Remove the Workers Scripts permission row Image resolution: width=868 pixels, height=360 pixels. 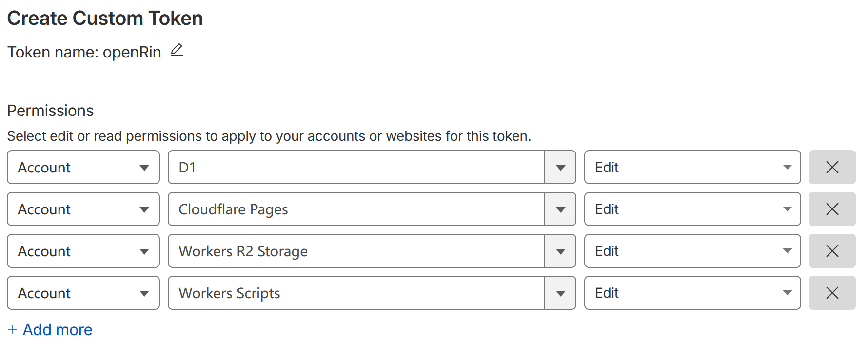832,293
